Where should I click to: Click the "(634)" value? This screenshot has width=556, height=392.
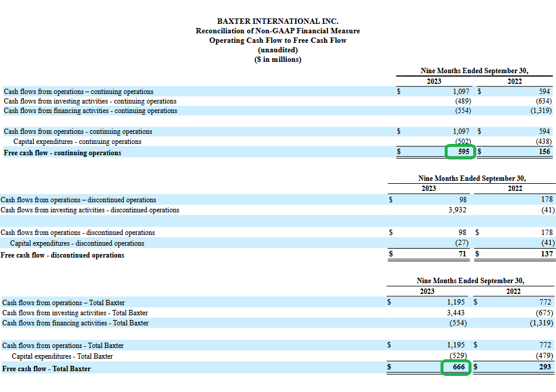543,101
